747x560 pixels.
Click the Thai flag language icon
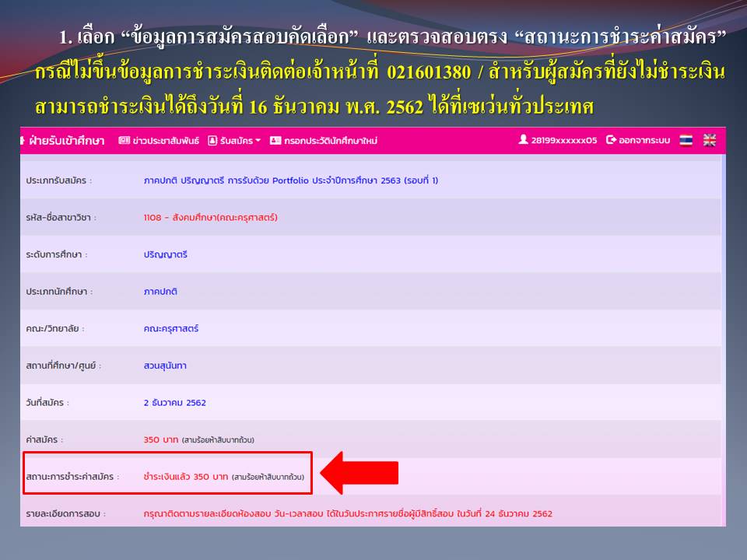point(686,140)
